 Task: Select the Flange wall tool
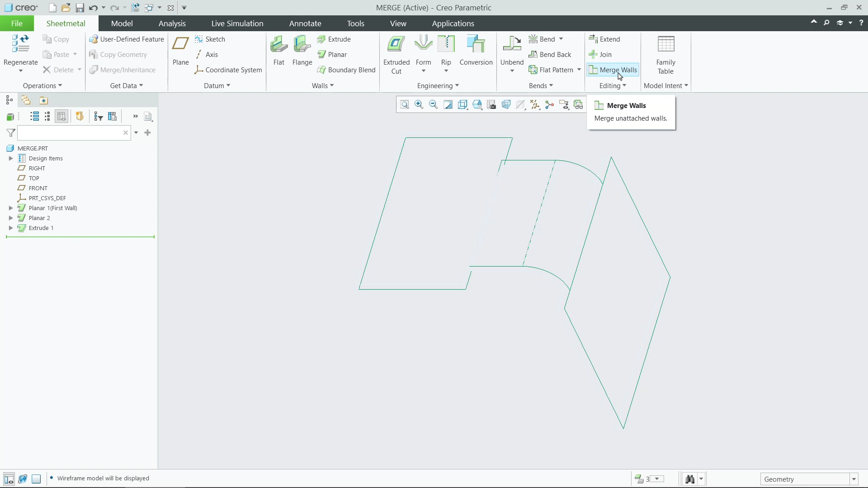[x=302, y=50]
